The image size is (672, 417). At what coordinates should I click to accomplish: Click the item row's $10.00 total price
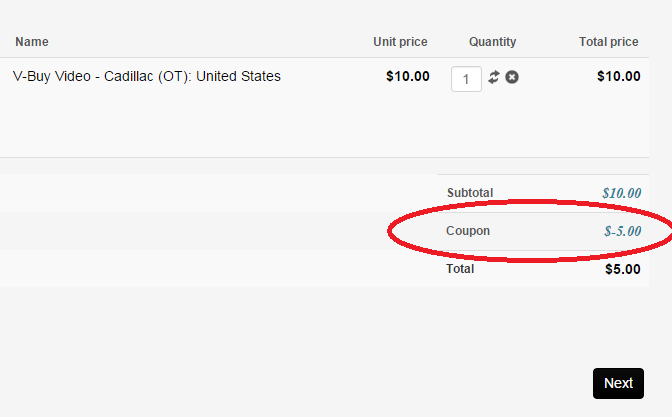(618, 76)
